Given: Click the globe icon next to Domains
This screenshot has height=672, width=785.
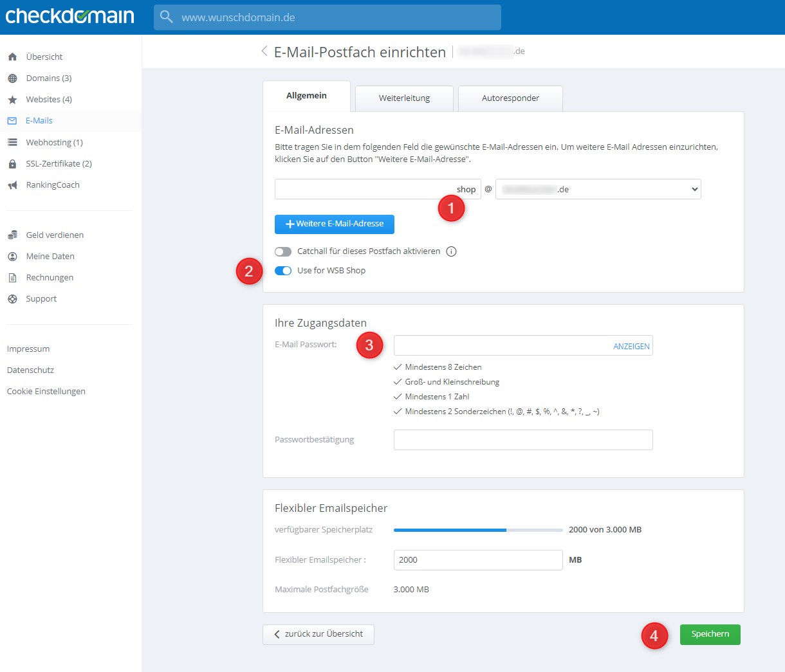Looking at the screenshot, I should pyautogui.click(x=12, y=78).
